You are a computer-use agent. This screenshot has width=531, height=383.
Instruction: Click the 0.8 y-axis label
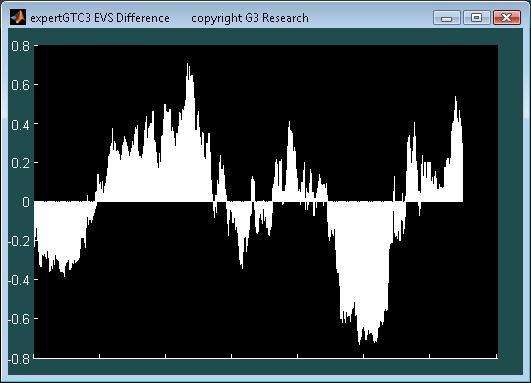[20, 46]
